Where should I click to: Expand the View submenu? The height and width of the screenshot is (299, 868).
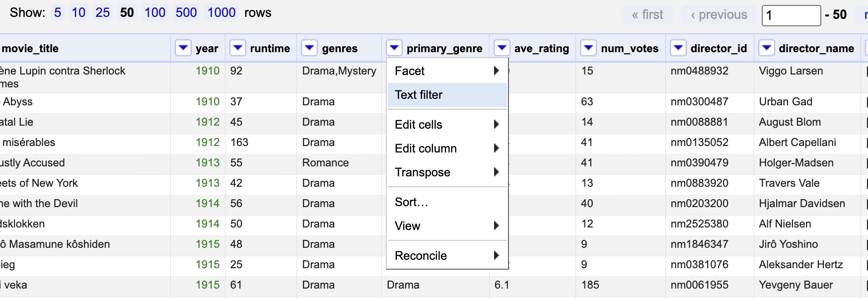point(447,226)
